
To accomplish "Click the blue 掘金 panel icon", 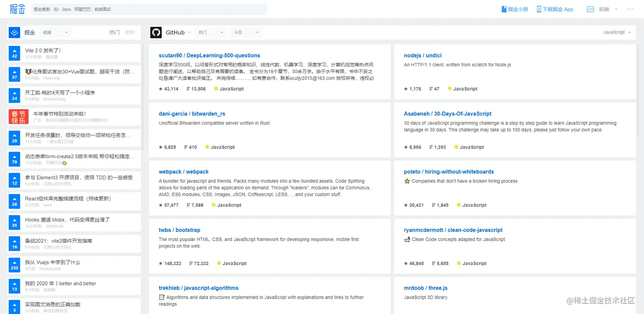I will pos(14,32).
